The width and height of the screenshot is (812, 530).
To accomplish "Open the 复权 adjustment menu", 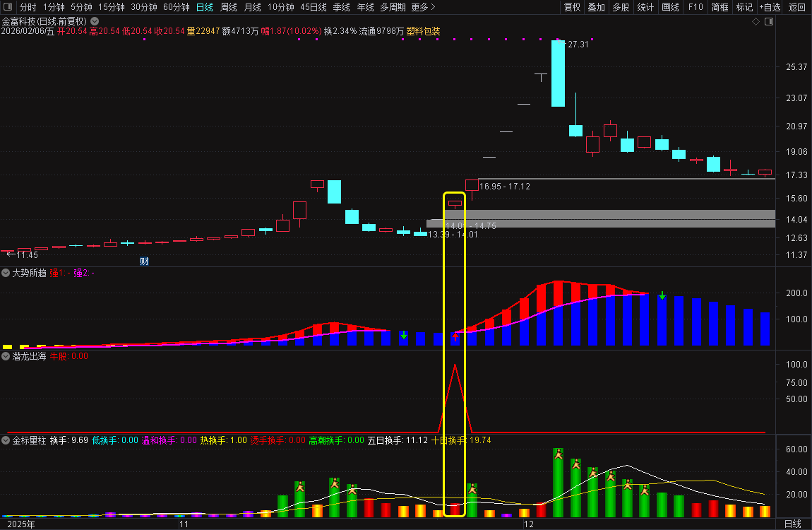I will click(572, 7).
